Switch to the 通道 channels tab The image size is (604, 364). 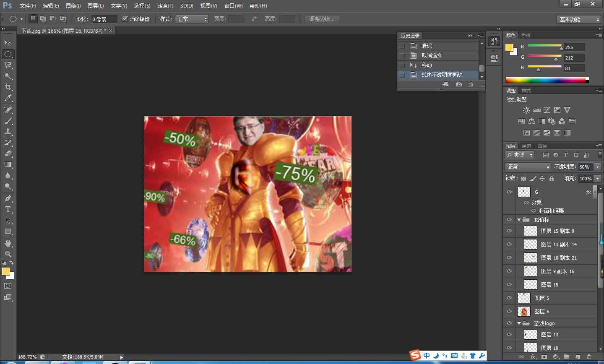point(526,146)
